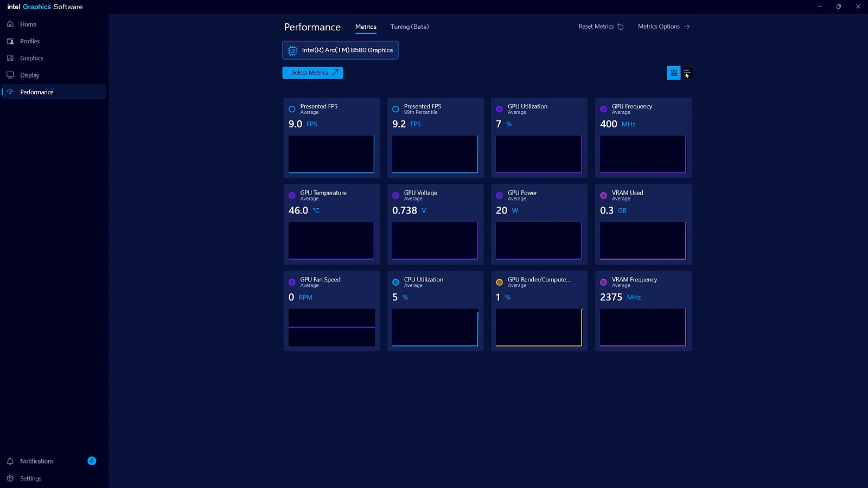868x488 pixels.
Task: Select Intel Arc B580 Graphics device
Action: pos(340,50)
